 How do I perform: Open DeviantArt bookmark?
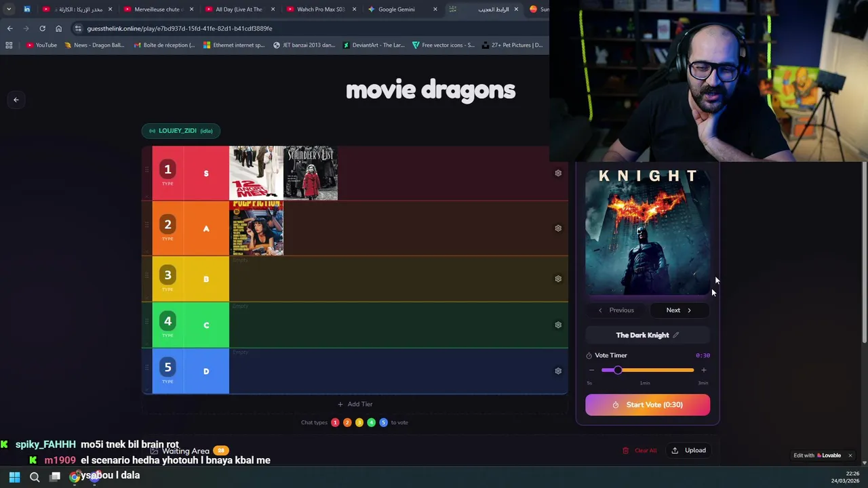374,45
